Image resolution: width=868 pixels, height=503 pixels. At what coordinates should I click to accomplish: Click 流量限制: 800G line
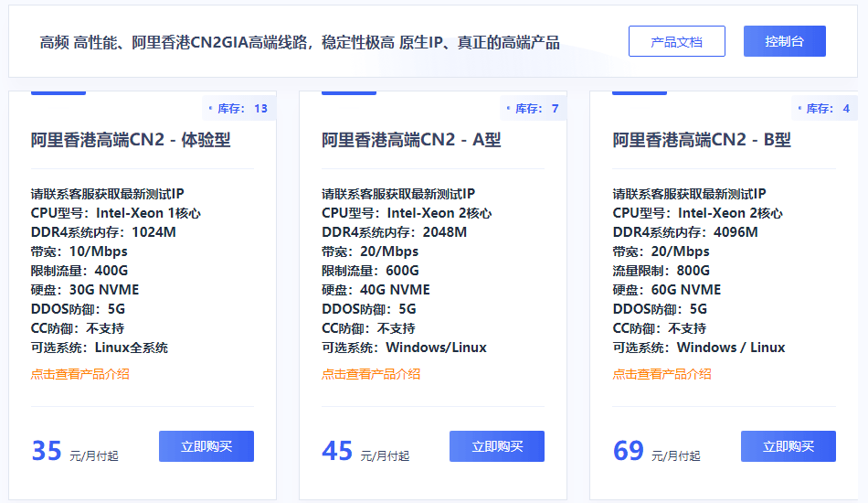tap(661, 271)
